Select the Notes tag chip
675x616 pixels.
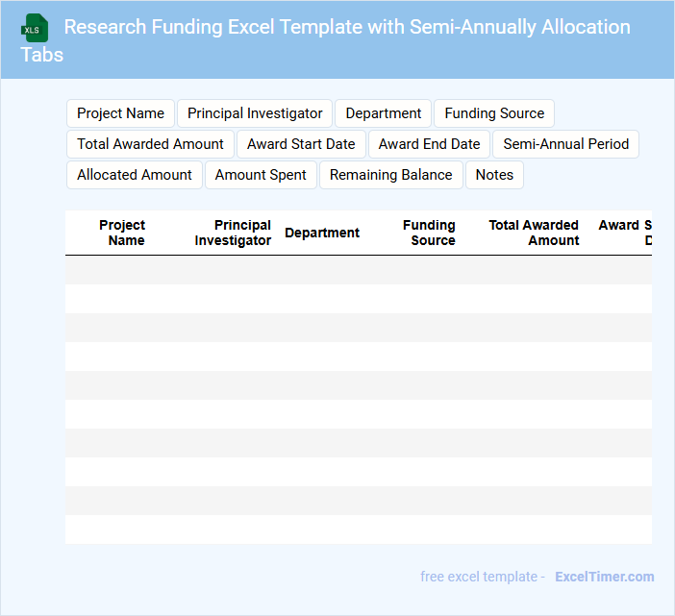tap(494, 175)
